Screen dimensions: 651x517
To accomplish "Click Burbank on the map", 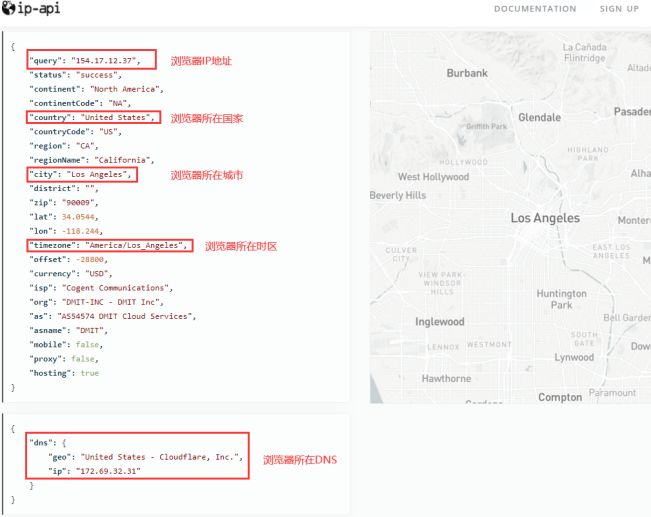I will [467, 73].
